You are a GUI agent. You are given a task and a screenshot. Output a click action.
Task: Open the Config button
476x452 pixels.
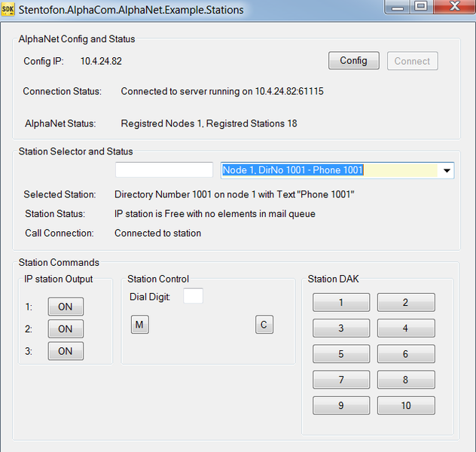[354, 61]
